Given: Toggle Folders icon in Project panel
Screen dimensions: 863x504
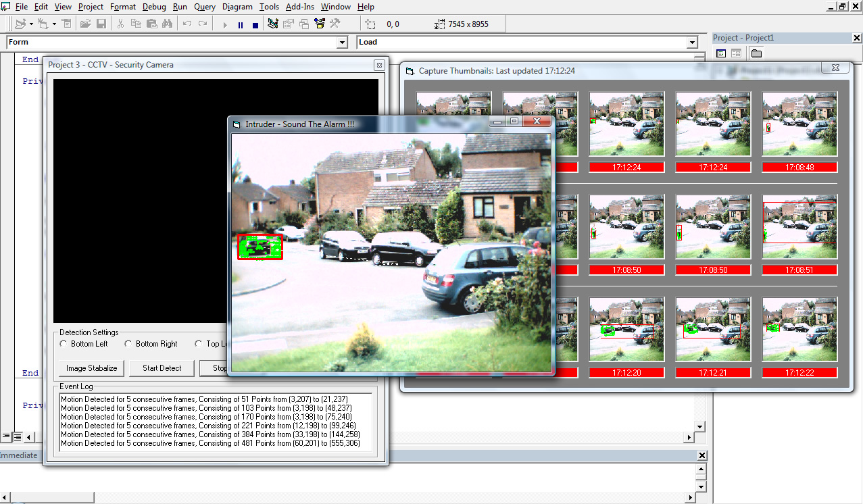Looking at the screenshot, I should (x=756, y=53).
